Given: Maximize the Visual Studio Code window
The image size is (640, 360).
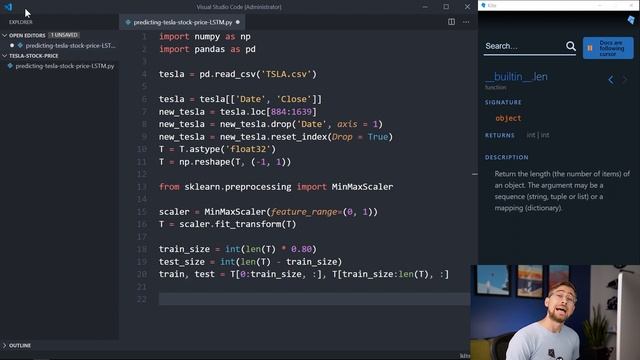Looking at the screenshot, I should click(x=446, y=7).
